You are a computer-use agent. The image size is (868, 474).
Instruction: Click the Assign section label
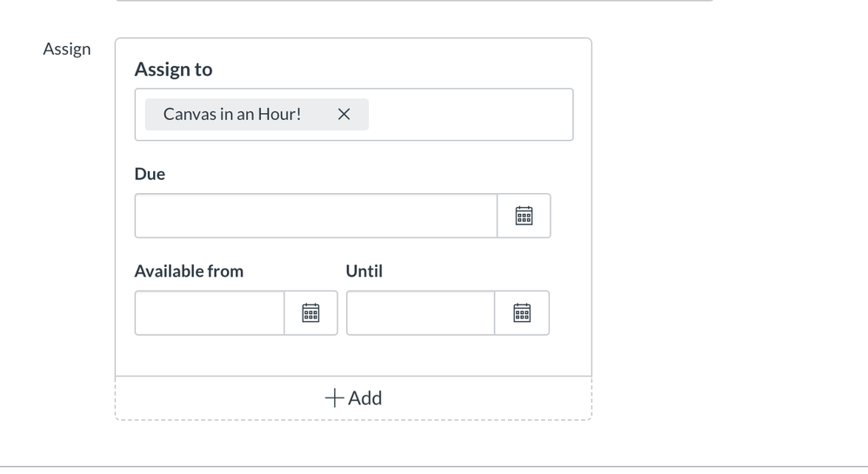tap(67, 50)
